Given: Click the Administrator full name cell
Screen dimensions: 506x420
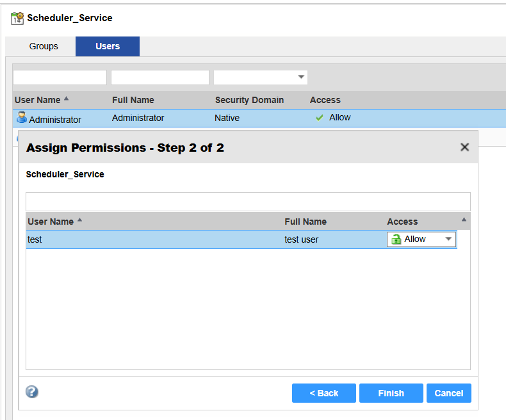Looking at the screenshot, I should (x=138, y=118).
